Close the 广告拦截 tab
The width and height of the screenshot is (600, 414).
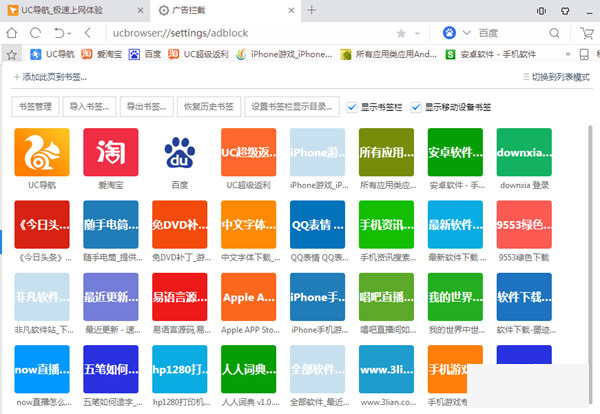coord(291,11)
